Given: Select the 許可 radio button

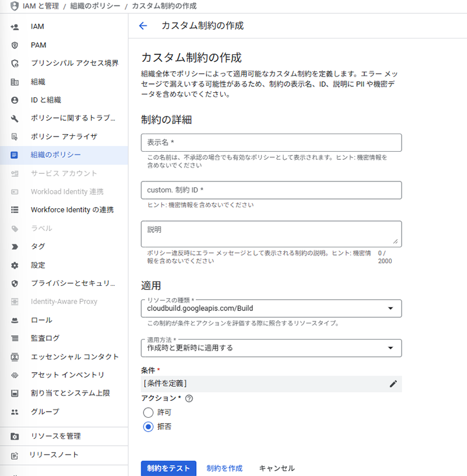Looking at the screenshot, I should click(x=148, y=412).
